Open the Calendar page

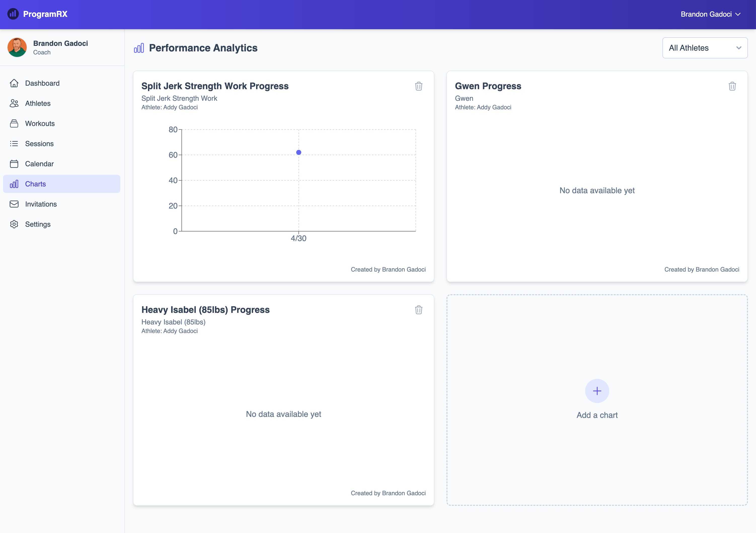(62, 164)
